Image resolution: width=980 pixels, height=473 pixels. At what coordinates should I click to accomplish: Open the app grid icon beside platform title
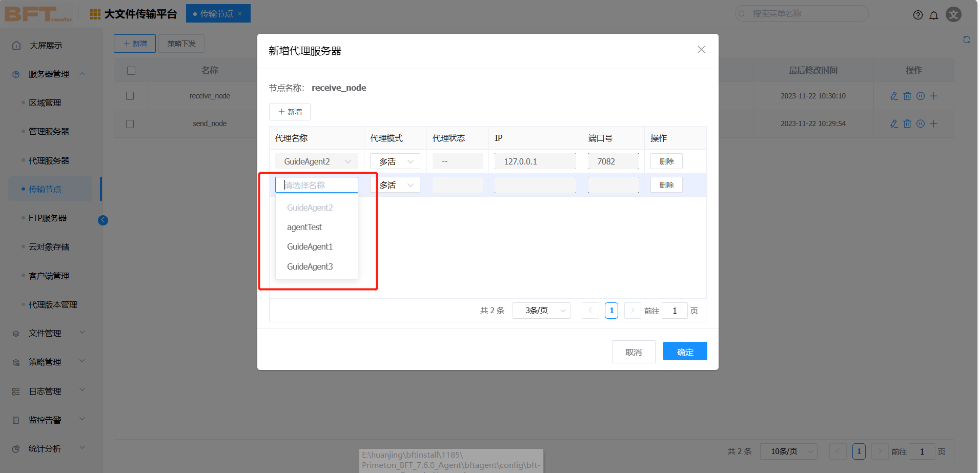95,14
